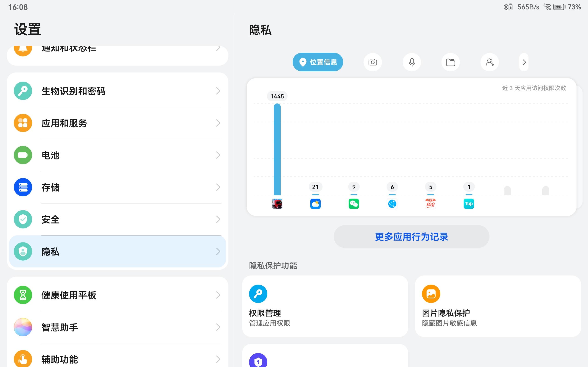
Task: Open 权限管理 card
Action: tap(325, 306)
